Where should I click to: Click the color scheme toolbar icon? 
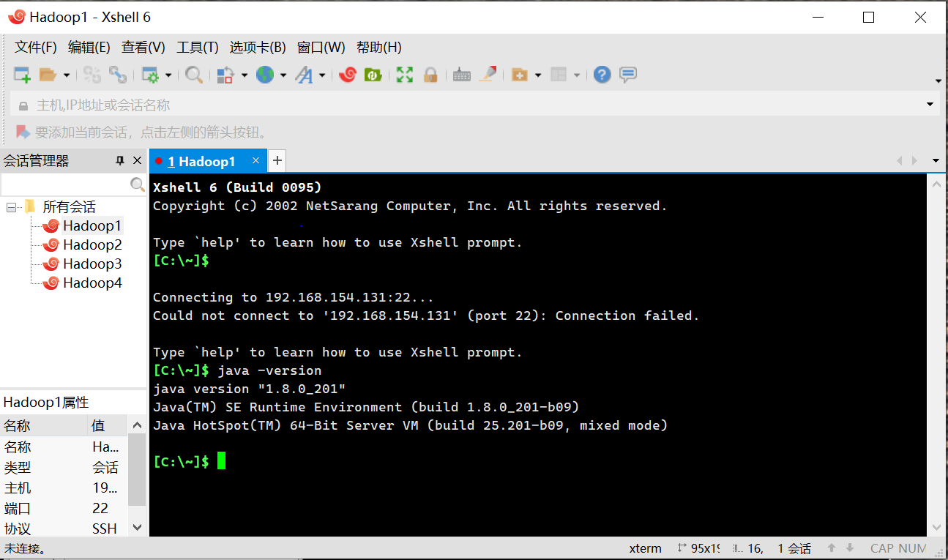(x=225, y=75)
